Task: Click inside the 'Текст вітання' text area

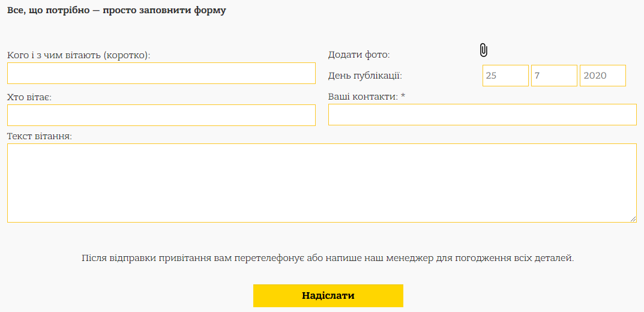Action: coord(322,183)
